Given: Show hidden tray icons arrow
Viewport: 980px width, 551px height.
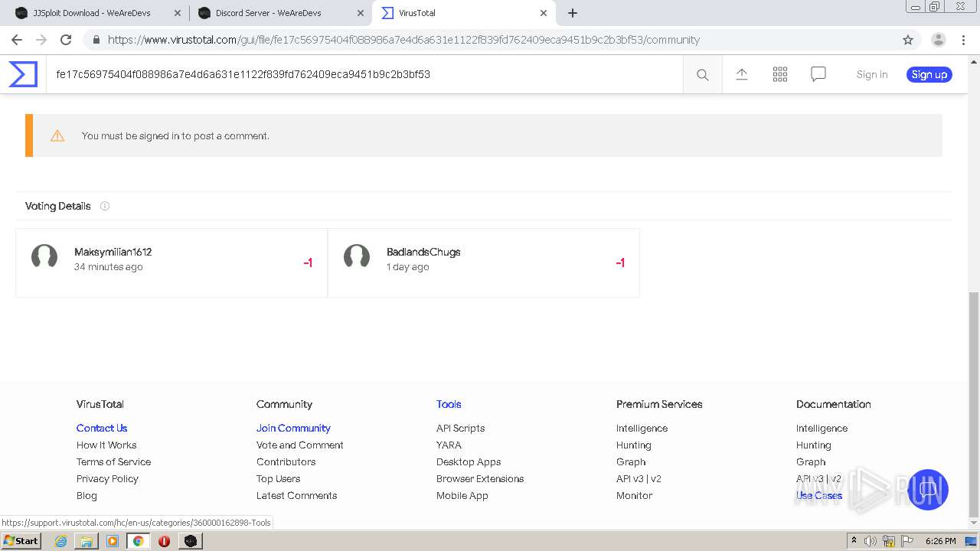Looking at the screenshot, I should (854, 540).
